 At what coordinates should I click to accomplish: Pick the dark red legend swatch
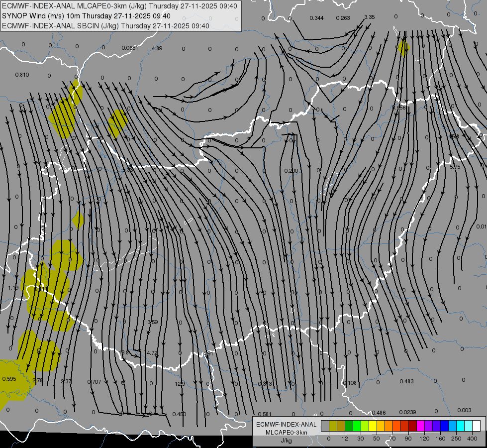click(412, 426)
